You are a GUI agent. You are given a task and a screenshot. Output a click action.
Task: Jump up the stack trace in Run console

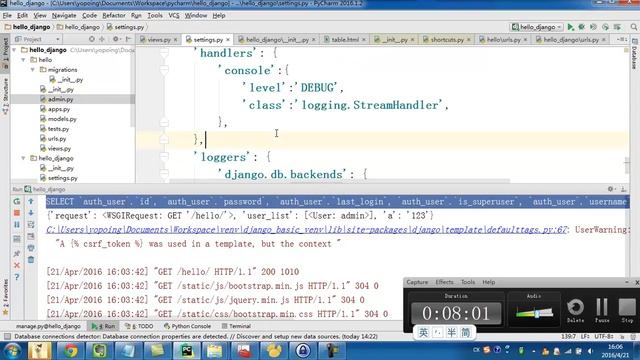coord(31,201)
